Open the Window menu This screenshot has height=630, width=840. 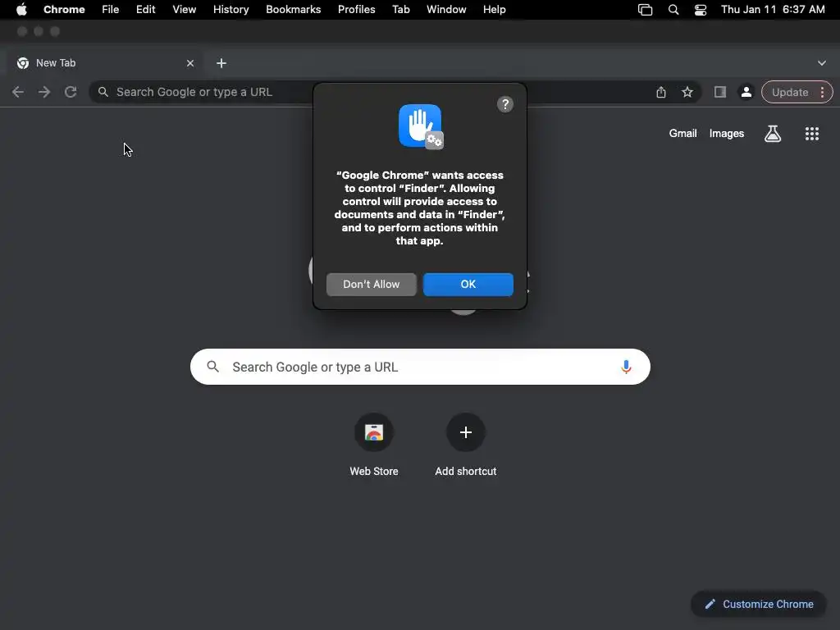point(446,10)
